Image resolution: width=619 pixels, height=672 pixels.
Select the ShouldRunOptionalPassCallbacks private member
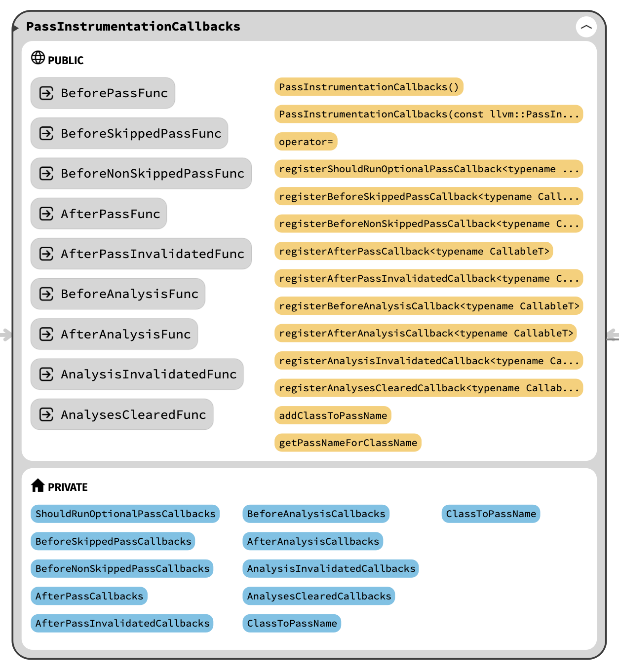[x=125, y=514]
